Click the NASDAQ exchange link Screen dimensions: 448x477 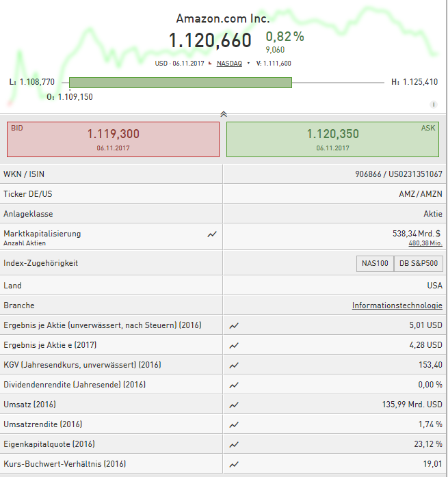coord(229,64)
